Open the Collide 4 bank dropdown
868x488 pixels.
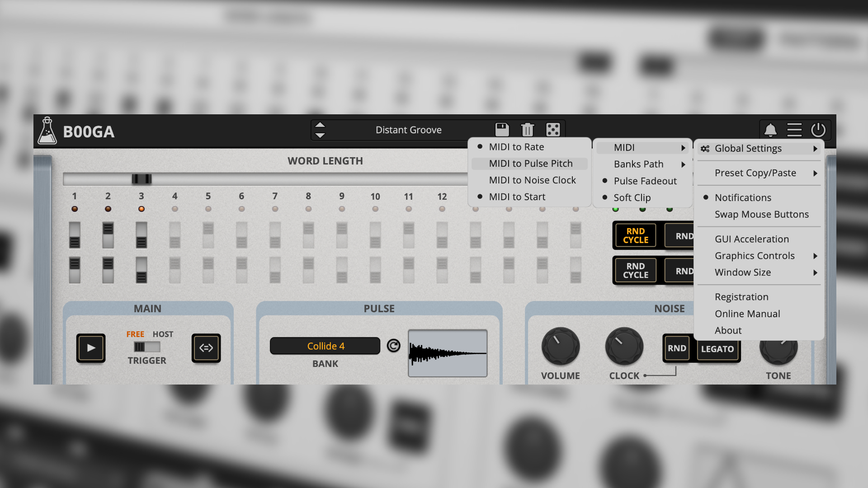click(x=325, y=346)
